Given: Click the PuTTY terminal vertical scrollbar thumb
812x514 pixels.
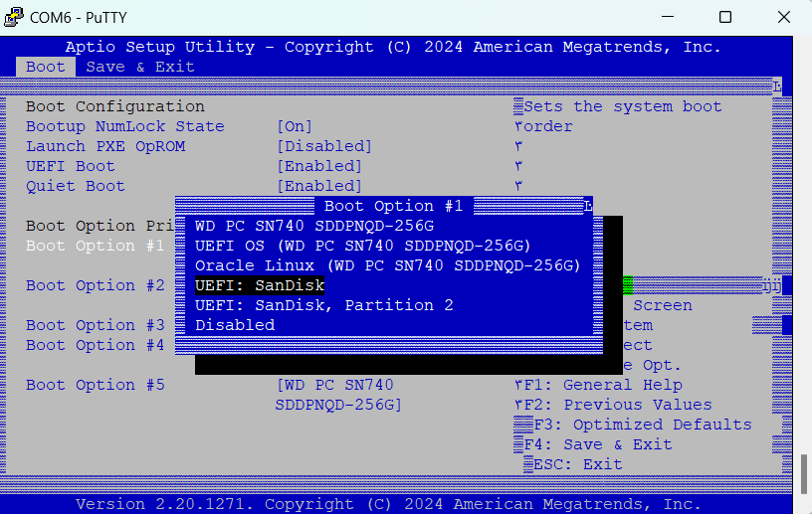Looking at the screenshot, I should (802, 474).
